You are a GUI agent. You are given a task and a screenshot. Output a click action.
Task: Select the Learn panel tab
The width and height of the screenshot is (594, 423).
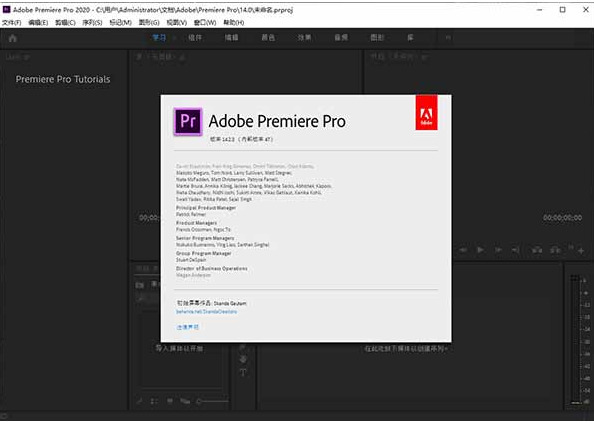17,57
